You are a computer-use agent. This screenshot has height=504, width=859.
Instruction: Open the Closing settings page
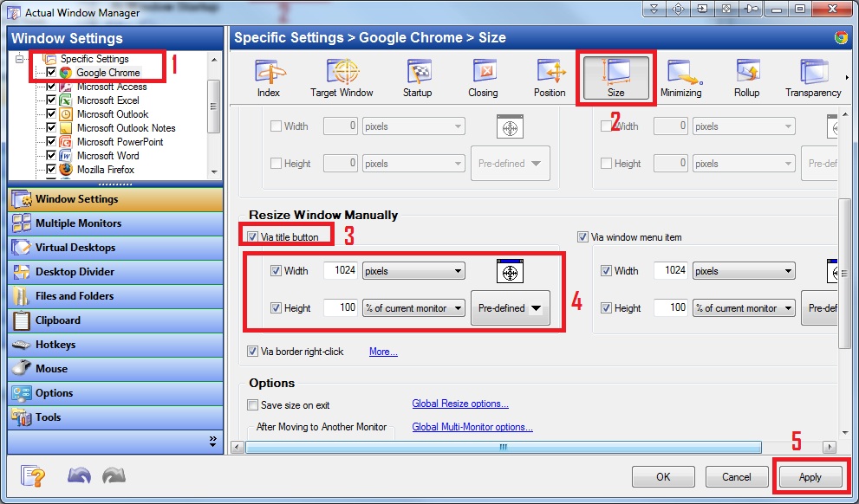pos(483,79)
